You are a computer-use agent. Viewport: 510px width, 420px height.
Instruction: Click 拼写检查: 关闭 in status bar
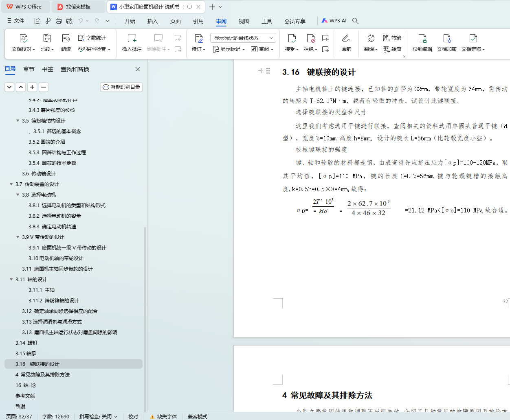coord(98,416)
